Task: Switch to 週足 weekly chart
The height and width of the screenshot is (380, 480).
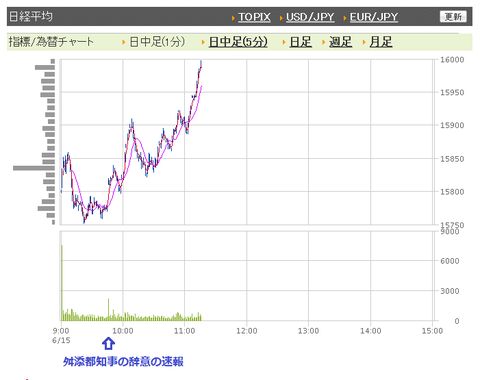Action: [x=340, y=42]
